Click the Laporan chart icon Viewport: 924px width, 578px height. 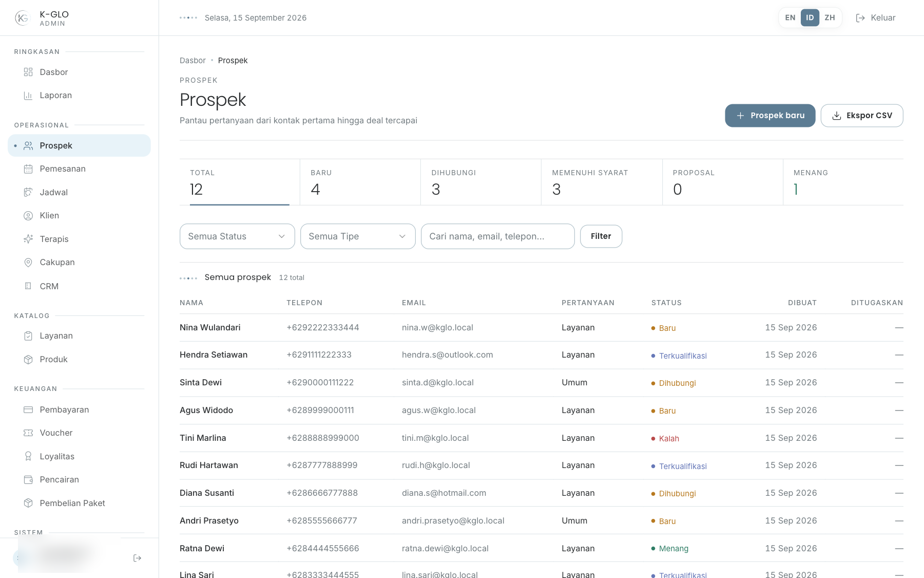28,96
